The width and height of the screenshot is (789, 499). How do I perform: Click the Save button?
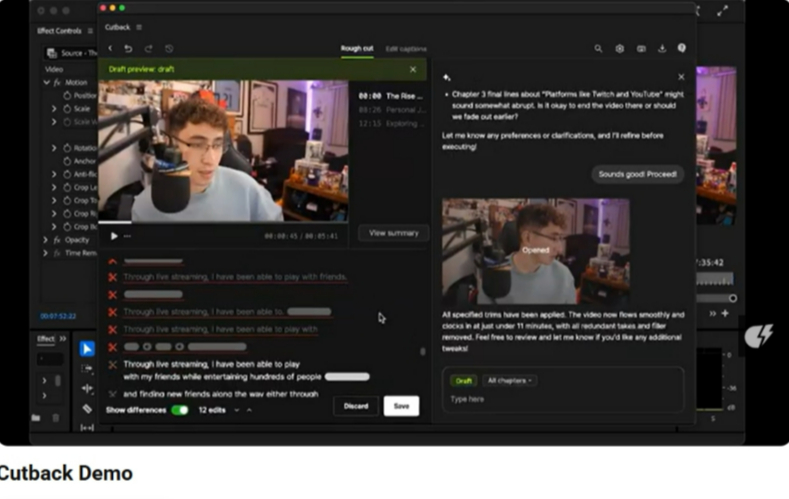[x=401, y=406]
